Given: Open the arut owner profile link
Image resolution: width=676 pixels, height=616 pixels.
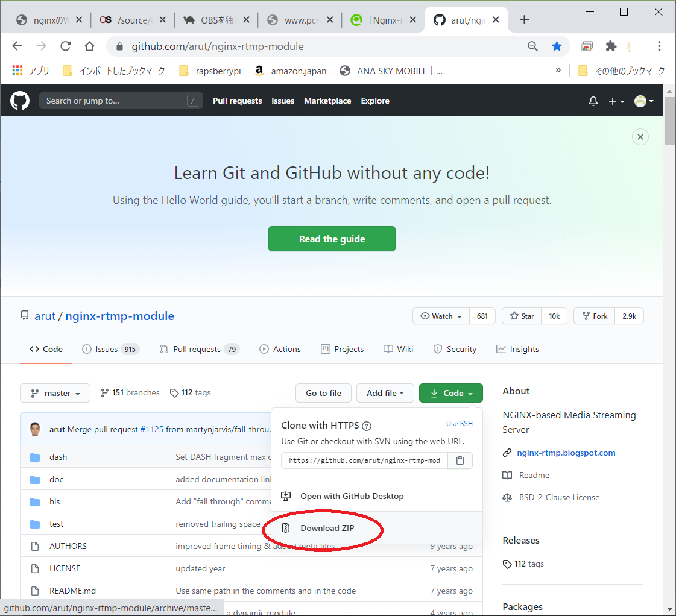Looking at the screenshot, I should point(45,316).
